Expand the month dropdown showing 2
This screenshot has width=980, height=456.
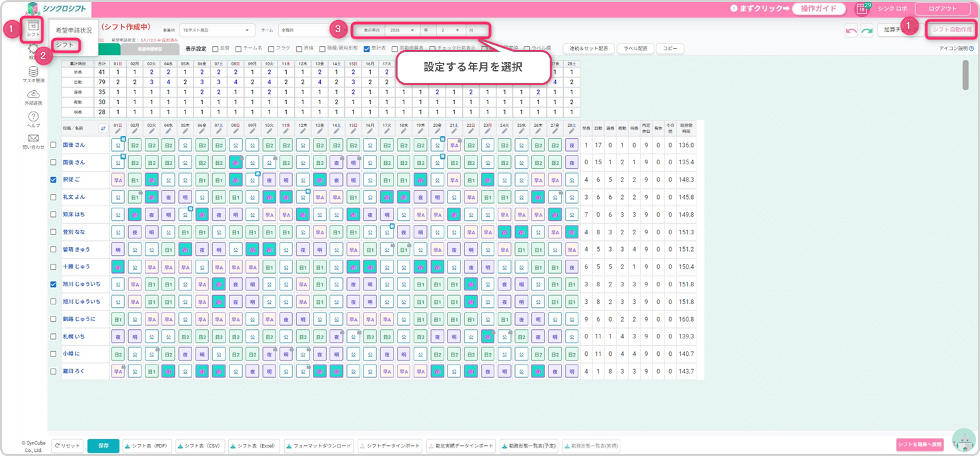coord(450,30)
